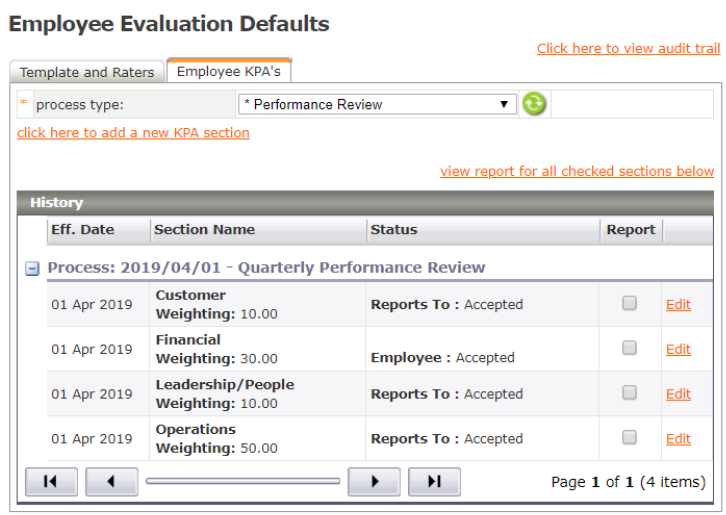726x515 pixels.
Task: Select the Report checkbox for Operations
Action: coord(629,437)
